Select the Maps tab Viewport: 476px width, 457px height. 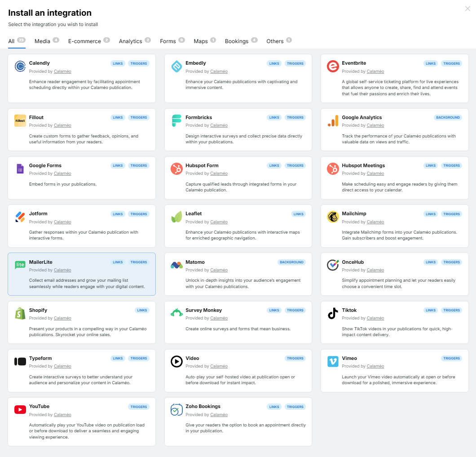tap(205, 41)
